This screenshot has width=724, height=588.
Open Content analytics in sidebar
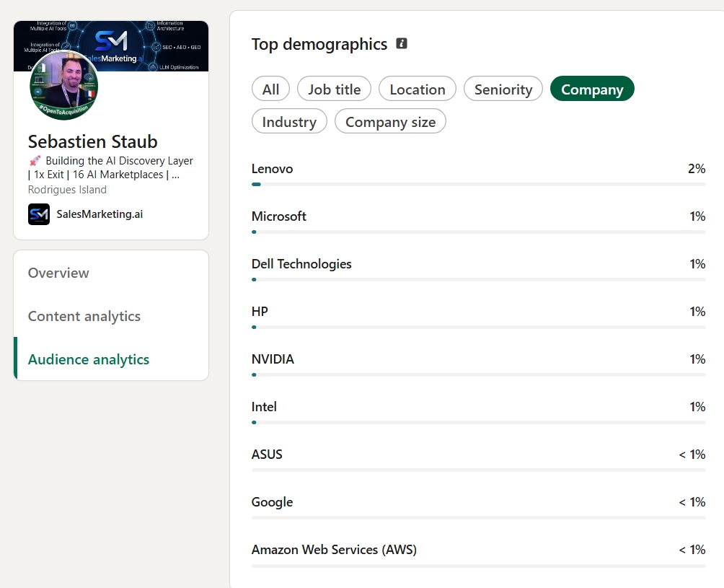(x=84, y=316)
